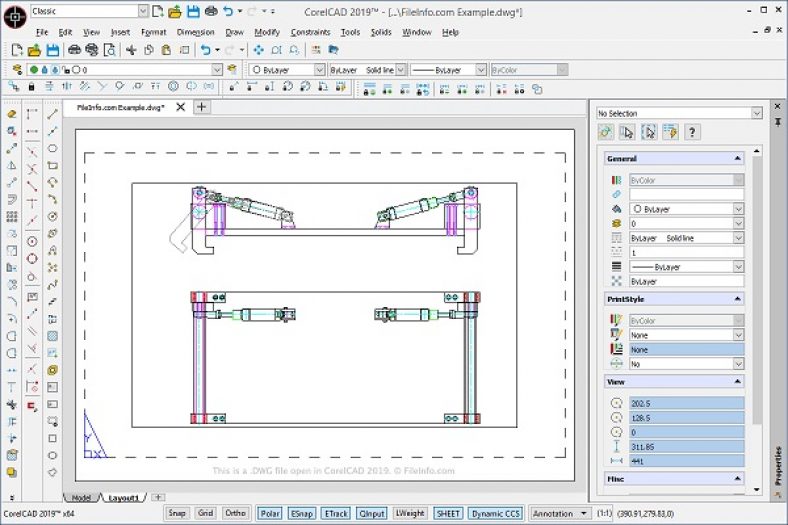Click the Save icon in the standard toolbar
The image size is (788, 525).
point(53,49)
